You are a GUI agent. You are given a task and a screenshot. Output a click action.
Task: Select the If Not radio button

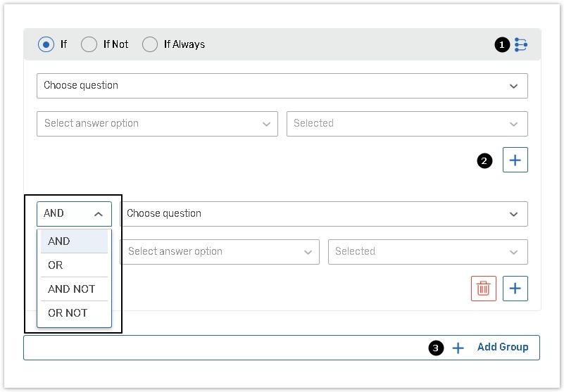point(89,44)
